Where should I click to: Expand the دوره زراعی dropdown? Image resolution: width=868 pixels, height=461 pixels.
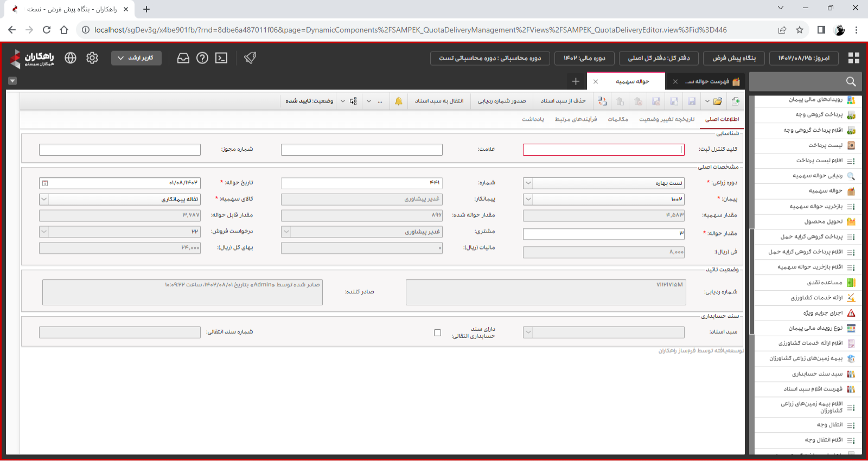pos(528,183)
